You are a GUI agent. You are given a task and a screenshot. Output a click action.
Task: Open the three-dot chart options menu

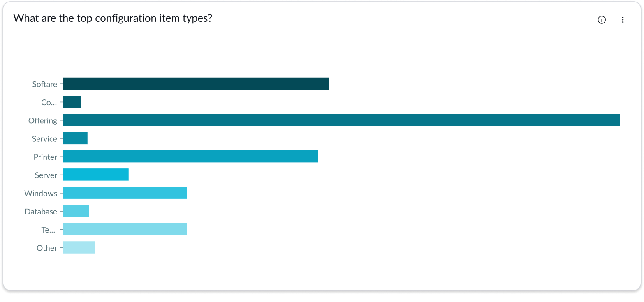tap(623, 19)
